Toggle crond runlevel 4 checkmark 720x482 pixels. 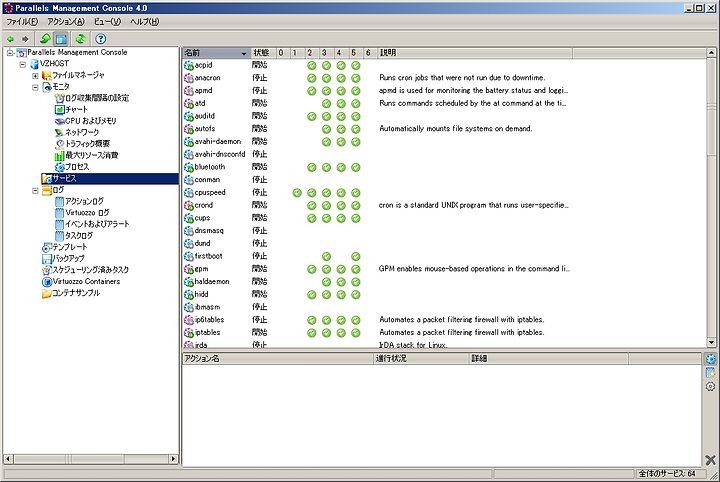tap(341, 205)
